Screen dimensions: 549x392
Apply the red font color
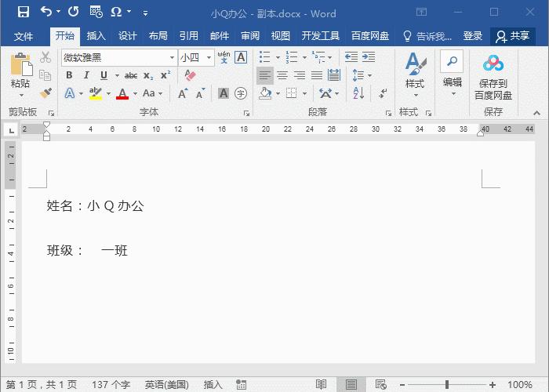click(122, 93)
